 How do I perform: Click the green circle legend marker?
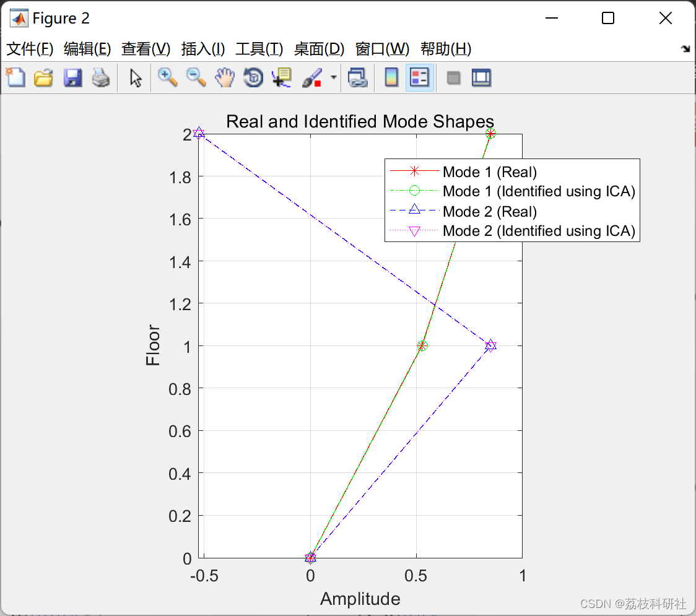pyautogui.click(x=414, y=191)
